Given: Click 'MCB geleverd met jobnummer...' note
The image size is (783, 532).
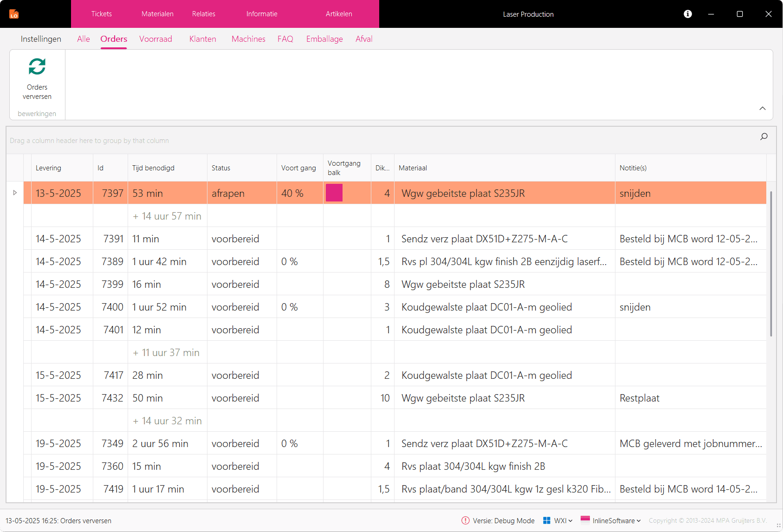Looking at the screenshot, I should (x=691, y=443).
